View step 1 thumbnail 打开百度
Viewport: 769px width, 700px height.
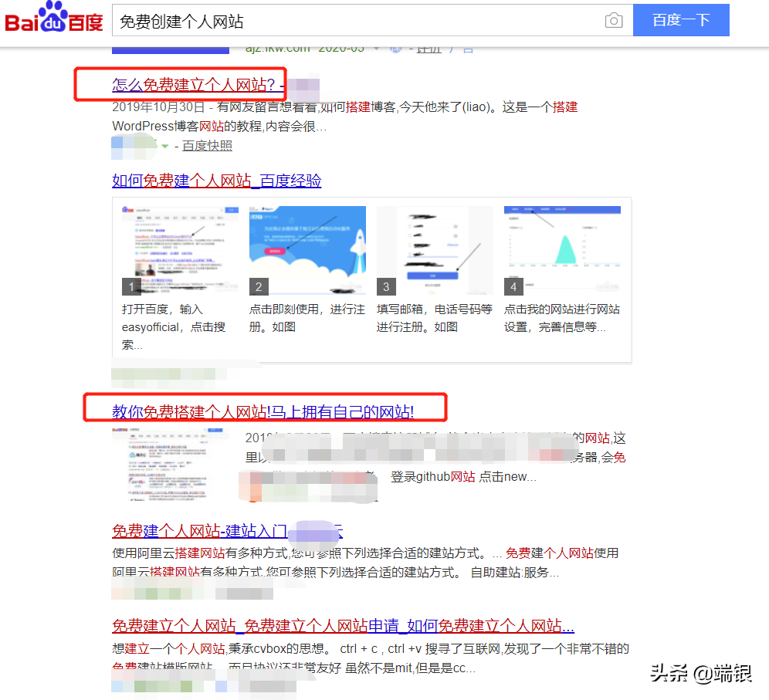click(180, 251)
